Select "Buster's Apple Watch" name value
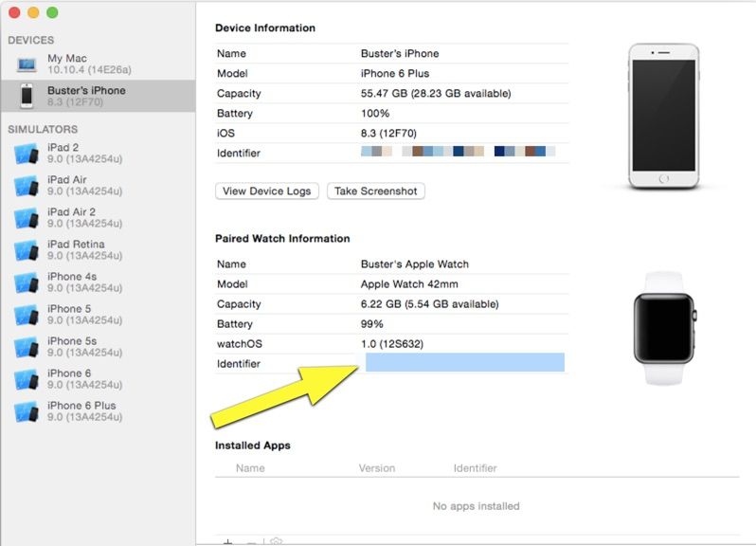This screenshot has width=756, height=546. [x=415, y=264]
